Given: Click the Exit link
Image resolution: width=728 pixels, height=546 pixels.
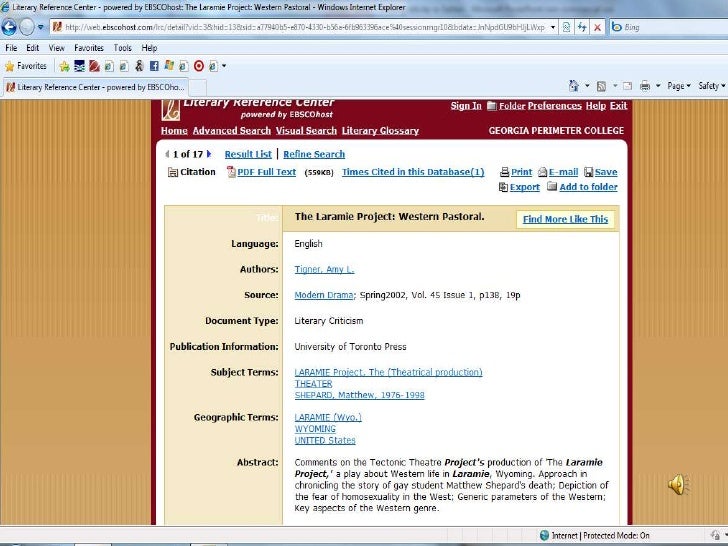Looking at the screenshot, I should pos(618,106).
